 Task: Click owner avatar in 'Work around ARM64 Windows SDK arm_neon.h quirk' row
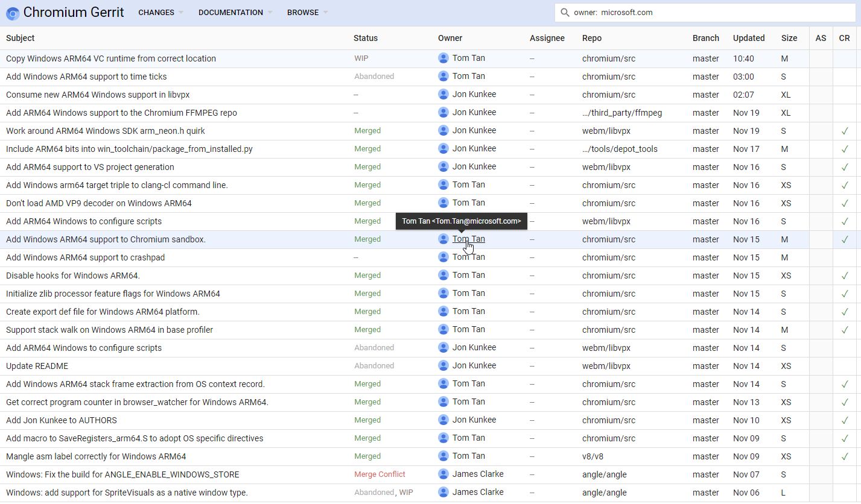point(443,131)
